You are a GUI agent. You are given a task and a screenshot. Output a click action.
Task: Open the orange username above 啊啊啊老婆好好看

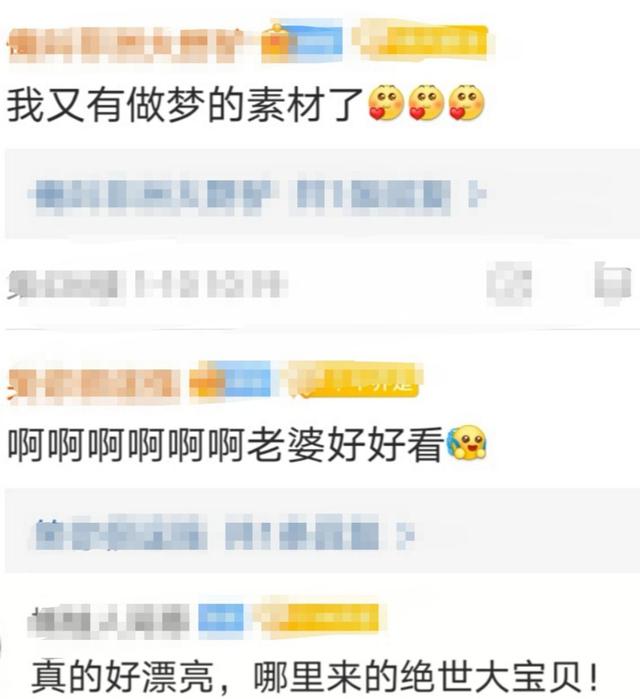[94, 384]
